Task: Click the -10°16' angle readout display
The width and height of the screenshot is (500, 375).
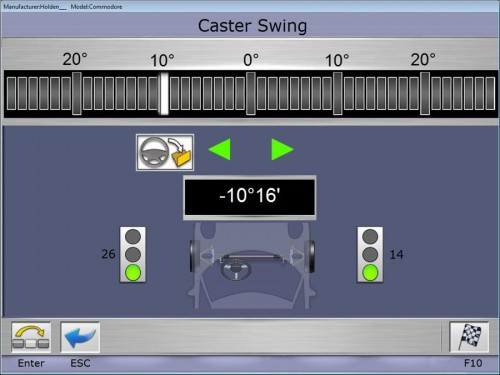Action: (x=250, y=197)
